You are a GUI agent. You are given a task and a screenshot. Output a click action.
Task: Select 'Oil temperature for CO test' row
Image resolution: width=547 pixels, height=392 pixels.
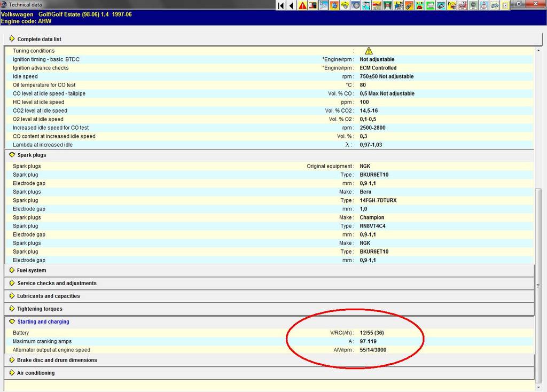point(269,85)
